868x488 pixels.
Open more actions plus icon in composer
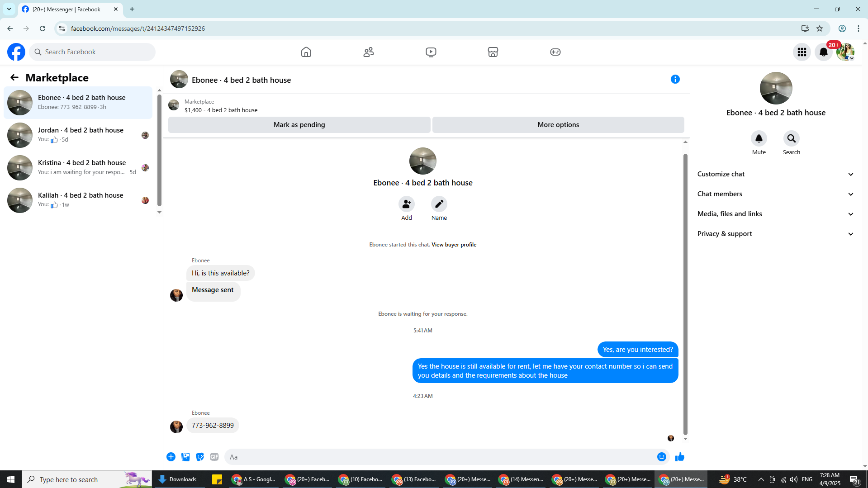tap(171, 457)
